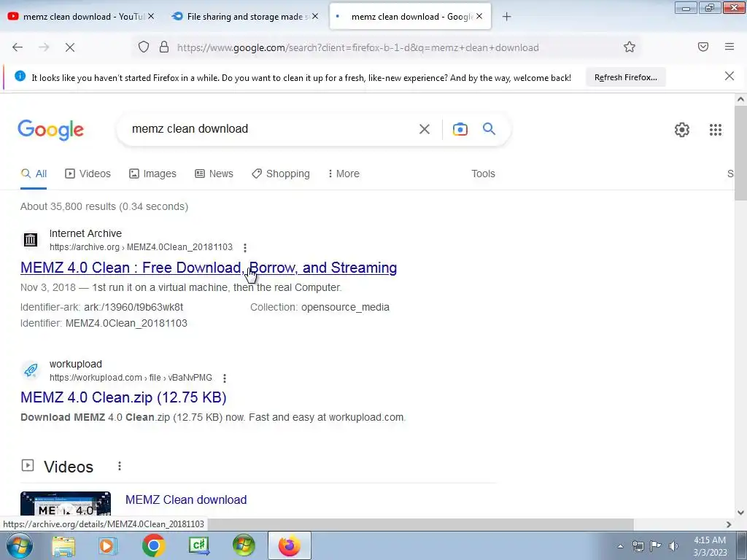The image size is (747, 560).
Task: Click the Firefox address bar URL
Action: pos(357,47)
